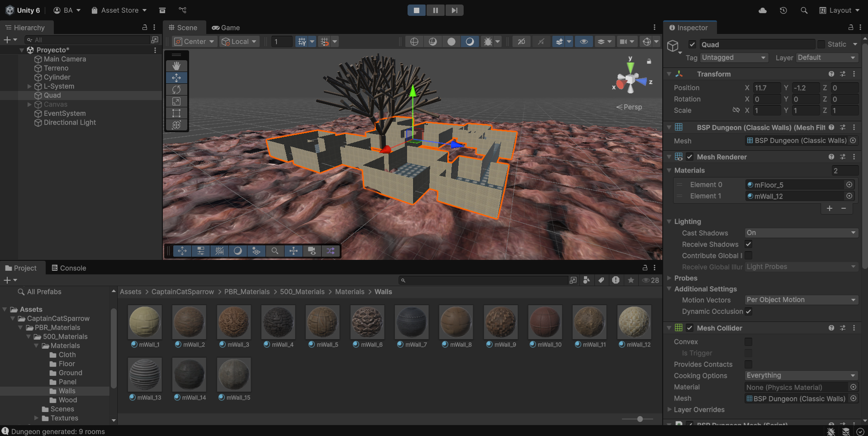Select the Rotate tool in scene toolbar
Image resolution: width=868 pixels, height=436 pixels.
coord(176,90)
